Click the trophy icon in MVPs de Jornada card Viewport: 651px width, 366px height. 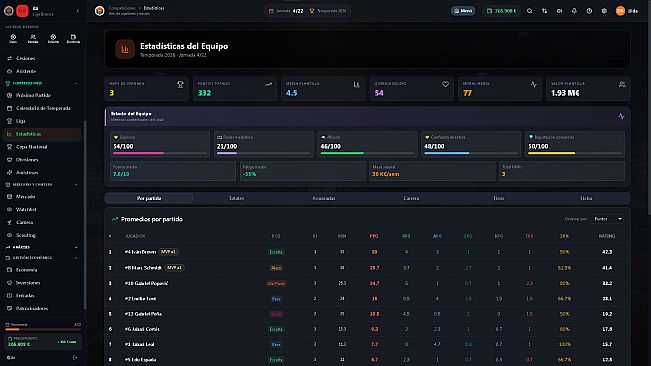180,85
